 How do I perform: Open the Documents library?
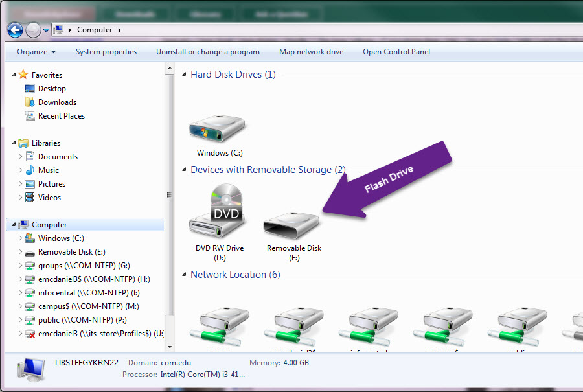tap(56, 156)
